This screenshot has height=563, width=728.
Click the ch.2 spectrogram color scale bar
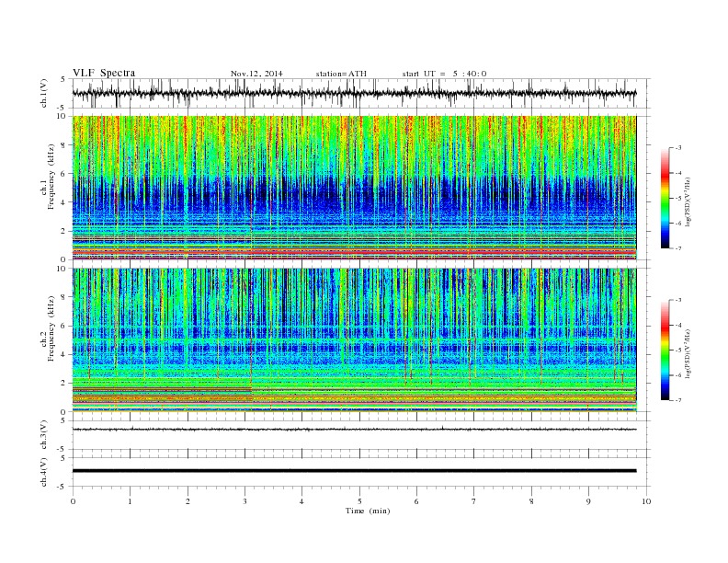pyautogui.click(x=665, y=350)
